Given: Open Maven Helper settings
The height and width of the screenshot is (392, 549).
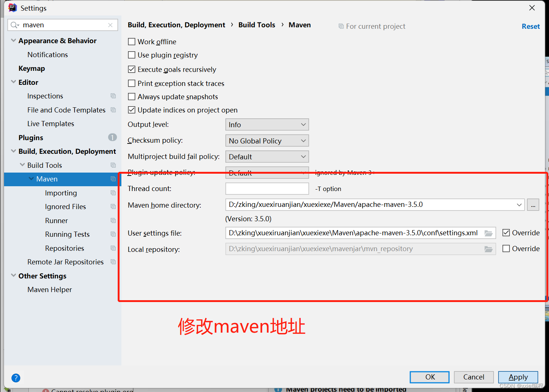Looking at the screenshot, I should pyautogui.click(x=49, y=289).
